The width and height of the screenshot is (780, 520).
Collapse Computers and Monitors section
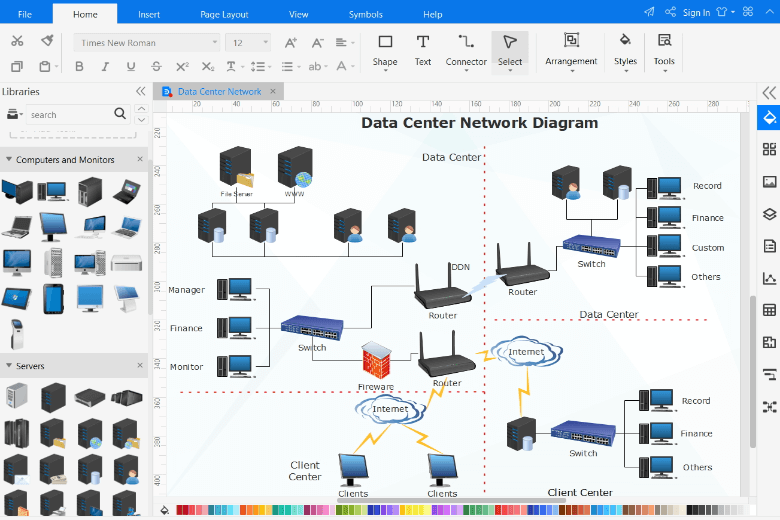[x=9, y=159]
